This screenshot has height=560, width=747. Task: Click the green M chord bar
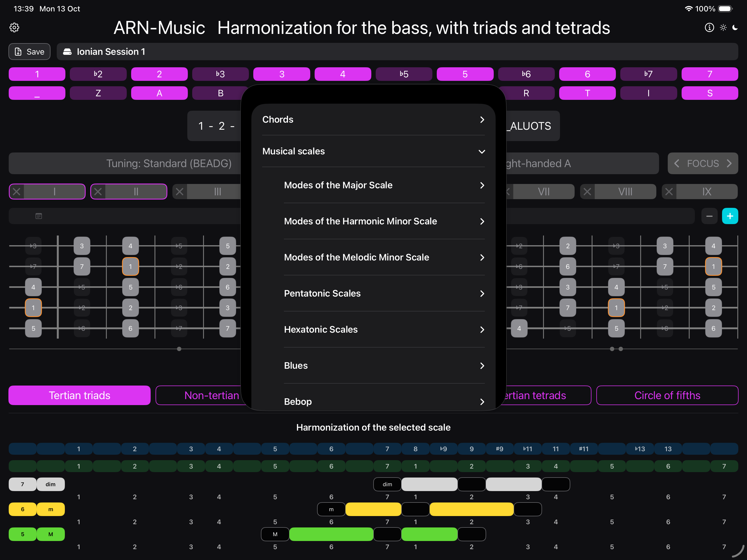[331, 534]
